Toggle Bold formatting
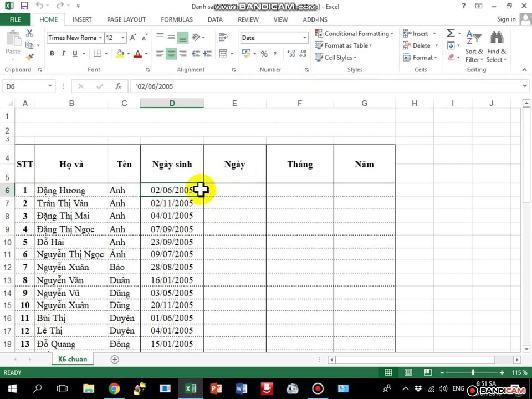The image size is (532, 399). coord(52,53)
